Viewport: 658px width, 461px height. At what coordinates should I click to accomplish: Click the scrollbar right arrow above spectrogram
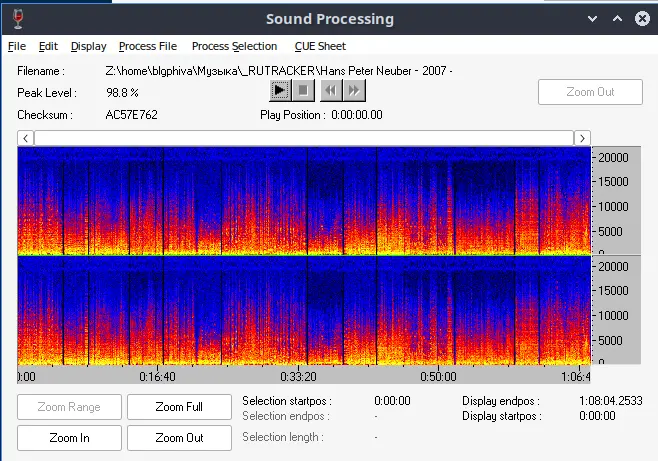coord(582,138)
